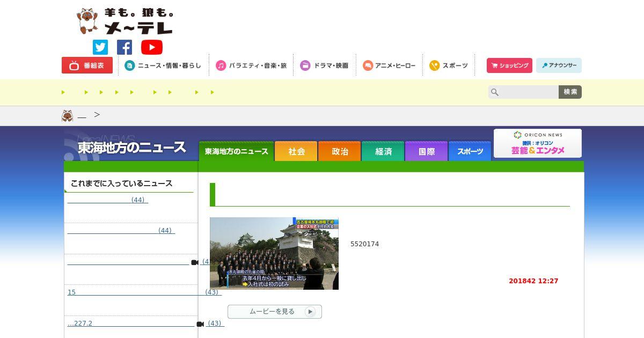Click the pink ショッピング button
Screen dimensions: 644x338
click(x=509, y=65)
